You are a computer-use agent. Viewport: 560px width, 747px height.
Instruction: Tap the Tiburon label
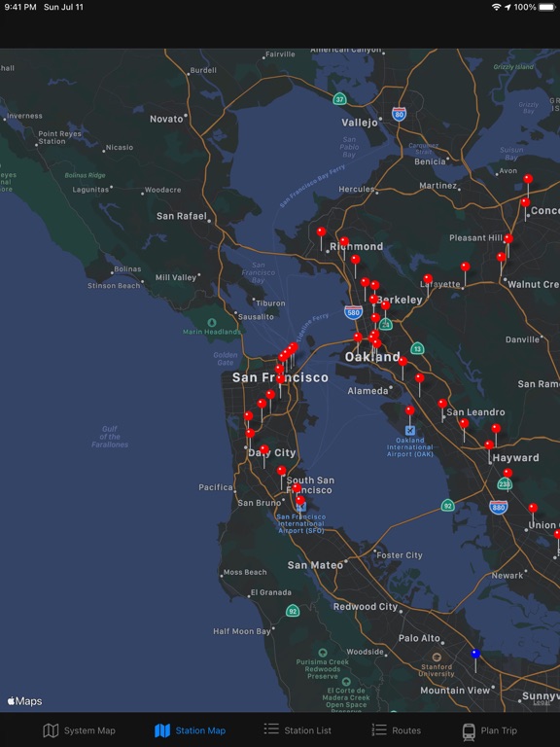270,303
